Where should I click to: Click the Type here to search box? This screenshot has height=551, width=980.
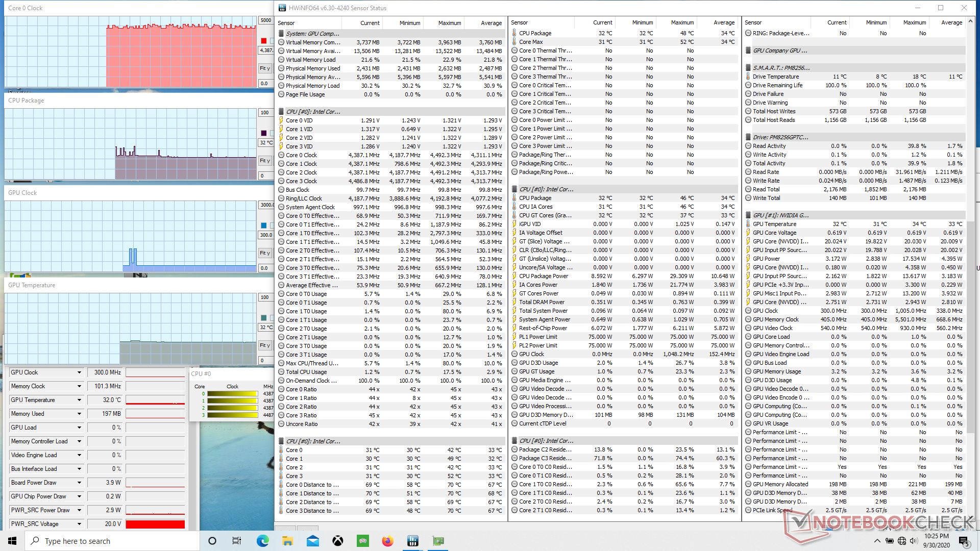click(x=112, y=541)
